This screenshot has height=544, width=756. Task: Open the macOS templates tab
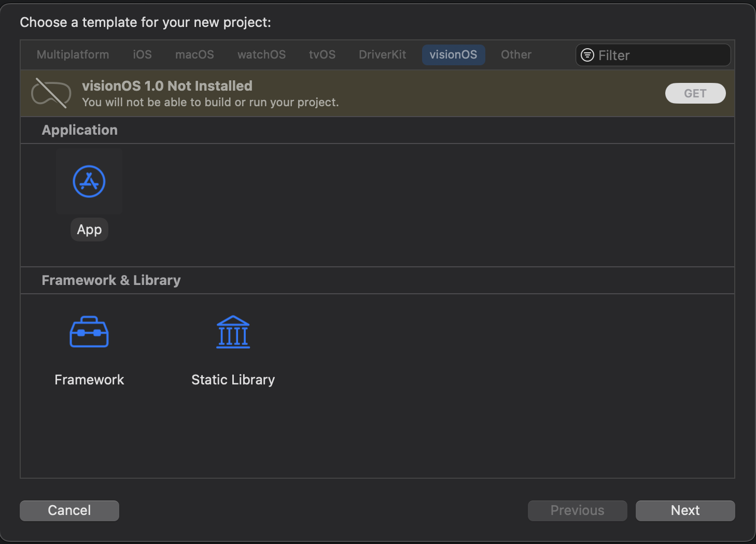(194, 54)
